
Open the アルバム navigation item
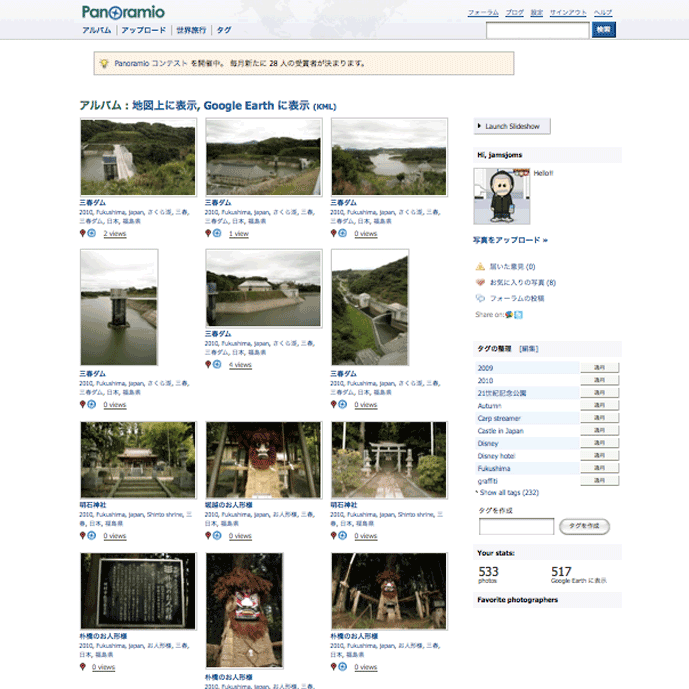[x=97, y=30]
